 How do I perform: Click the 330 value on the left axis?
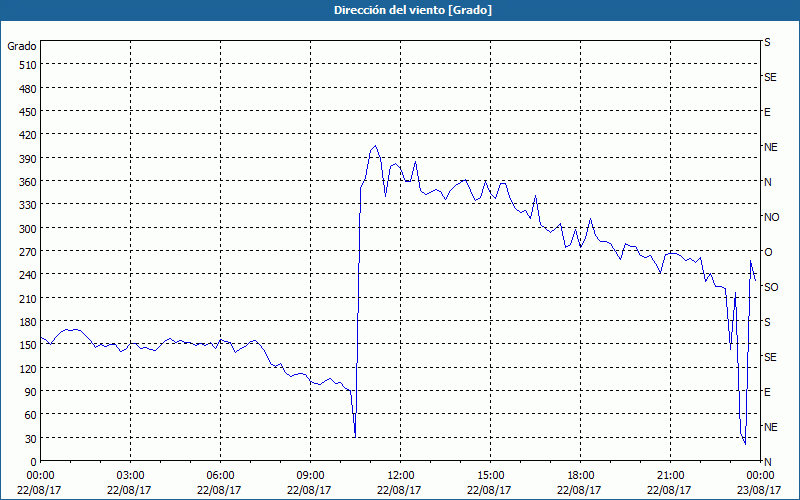point(28,205)
